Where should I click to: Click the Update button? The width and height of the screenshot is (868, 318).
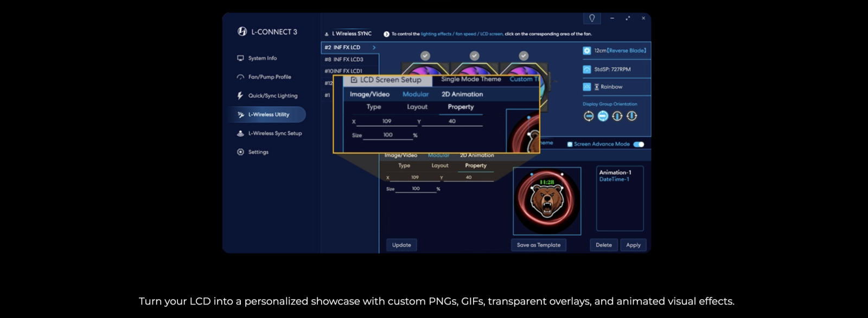point(401,245)
